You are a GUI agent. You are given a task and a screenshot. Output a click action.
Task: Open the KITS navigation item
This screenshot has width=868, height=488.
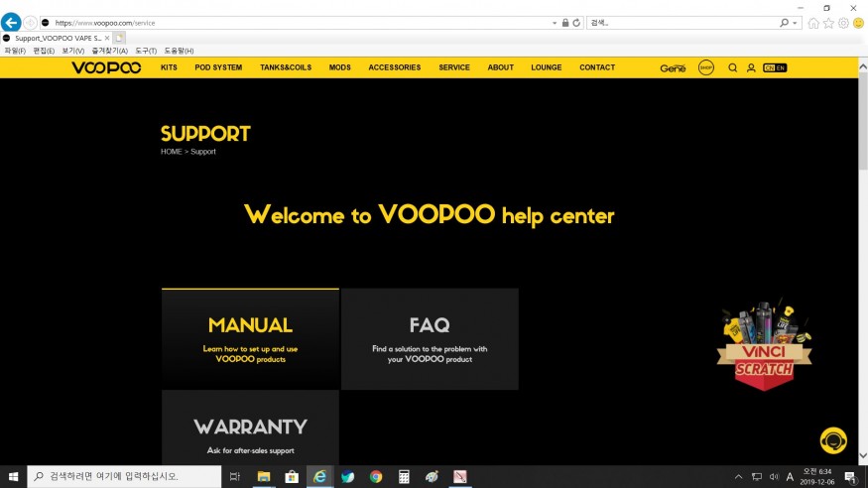click(x=169, y=67)
